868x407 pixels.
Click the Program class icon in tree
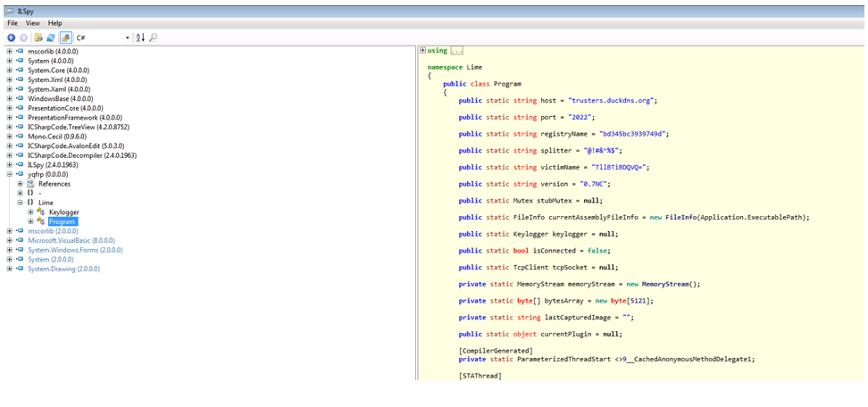tap(40, 221)
